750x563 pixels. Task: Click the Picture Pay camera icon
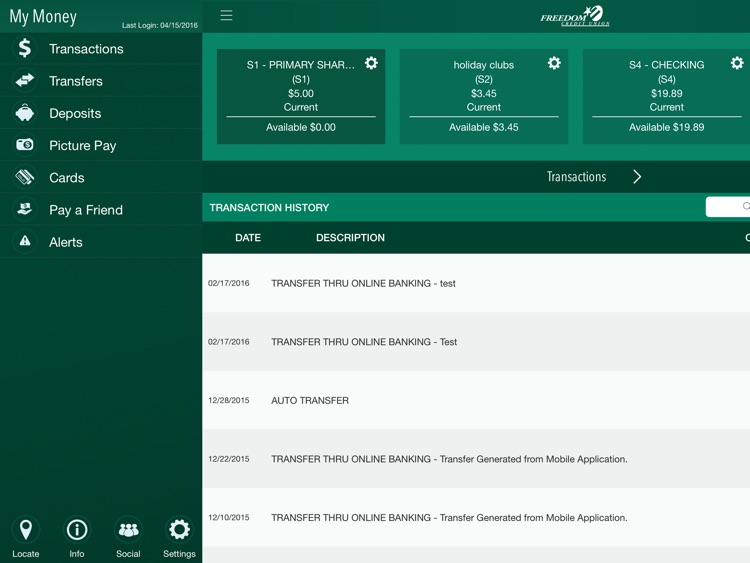click(24, 145)
